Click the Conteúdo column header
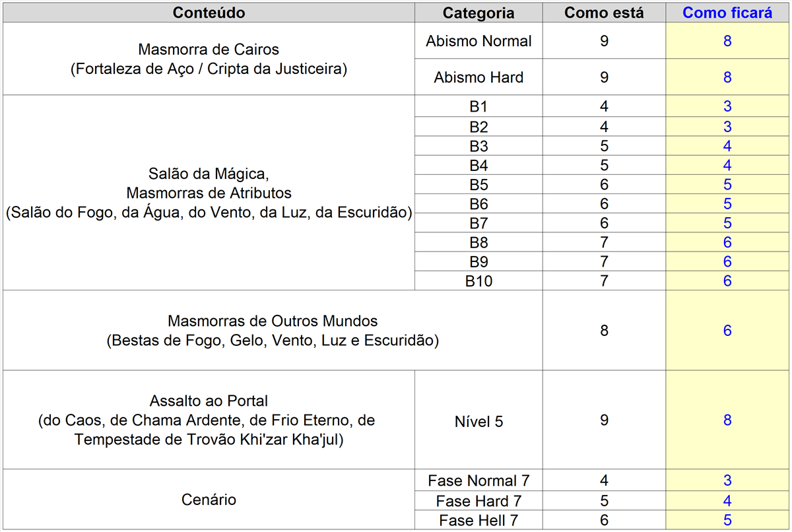This screenshot has width=792, height=532. click(209, 13)
